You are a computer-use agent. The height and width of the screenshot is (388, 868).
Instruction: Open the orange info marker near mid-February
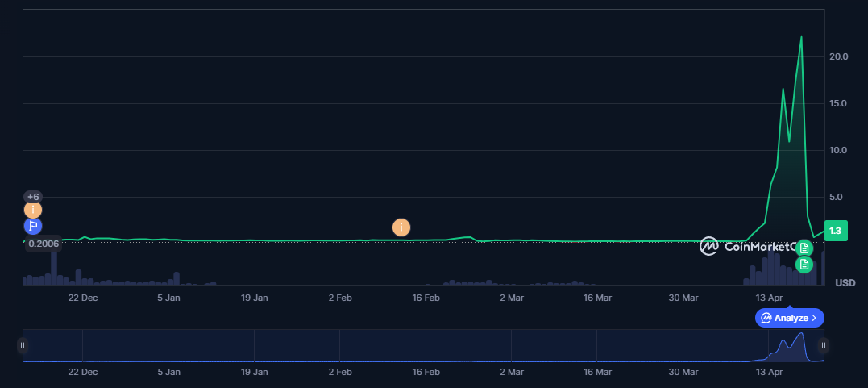pos(401,227)
